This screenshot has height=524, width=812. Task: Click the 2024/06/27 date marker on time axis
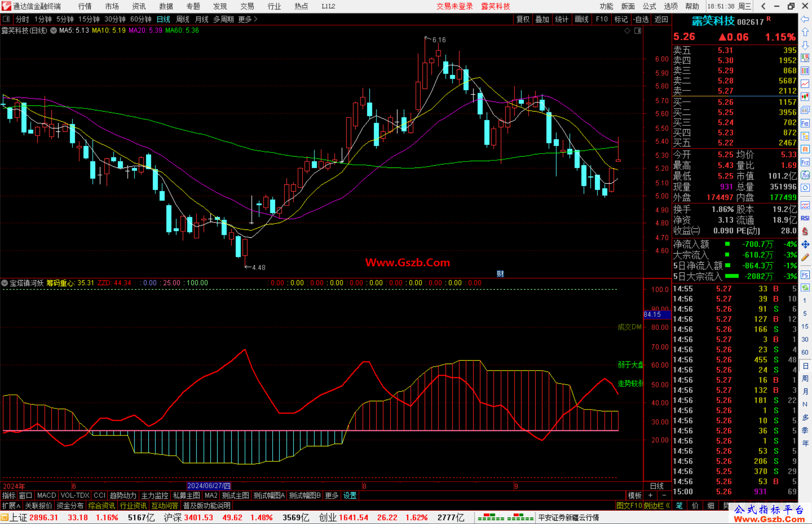click(209, 486)
